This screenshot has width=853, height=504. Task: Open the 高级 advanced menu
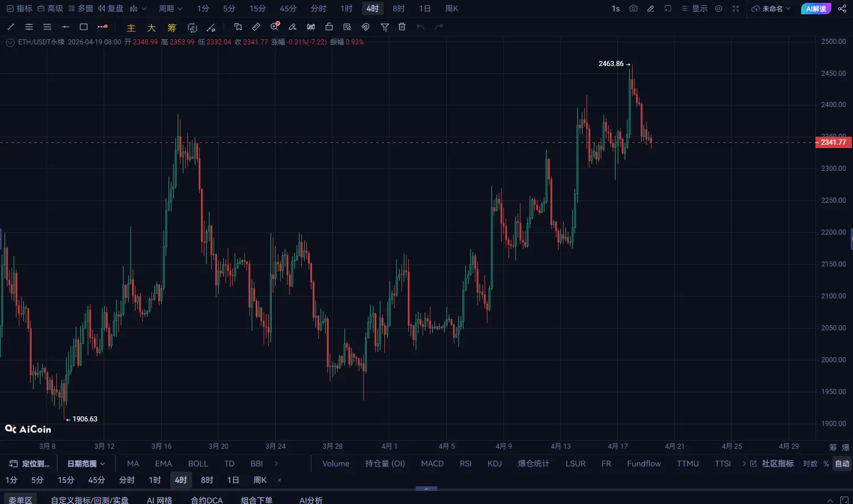pos(50,9)
